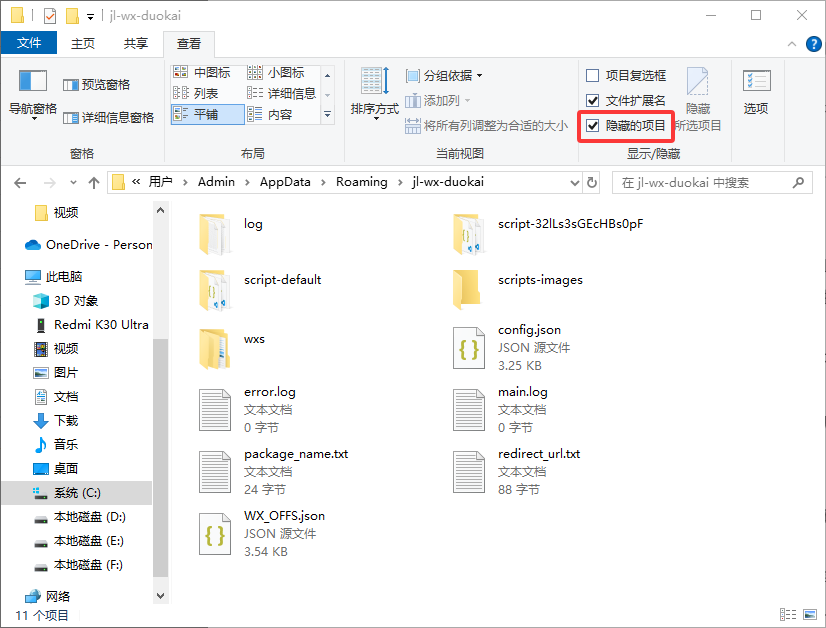Enable Item check boxes (项目复选框)

click(626, 75)
